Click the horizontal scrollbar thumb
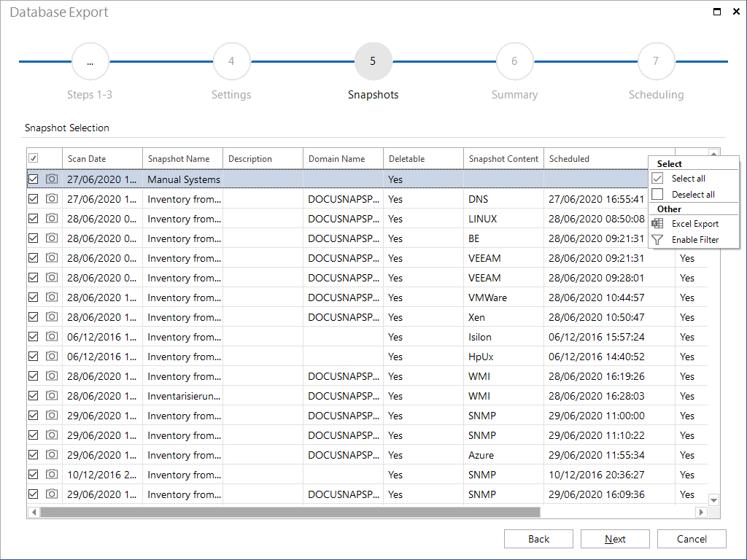The width and height of the screenshot is (747, 560). tap(290, 513)
